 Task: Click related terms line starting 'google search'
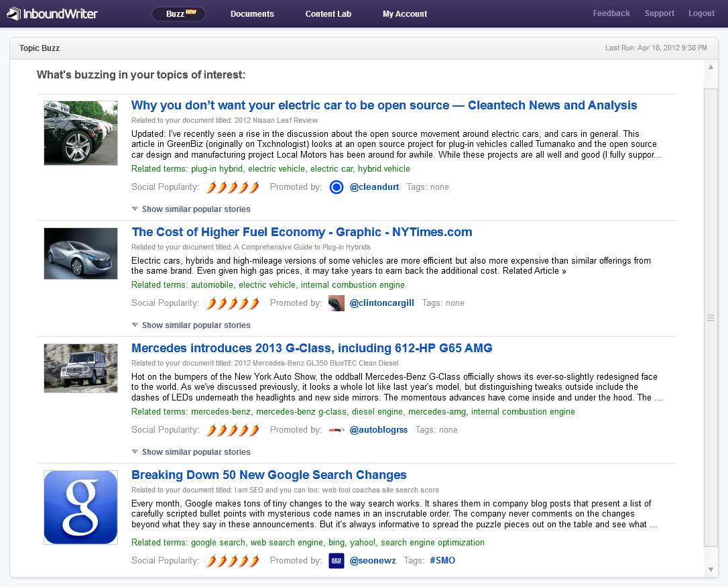(x=308, y=542)
